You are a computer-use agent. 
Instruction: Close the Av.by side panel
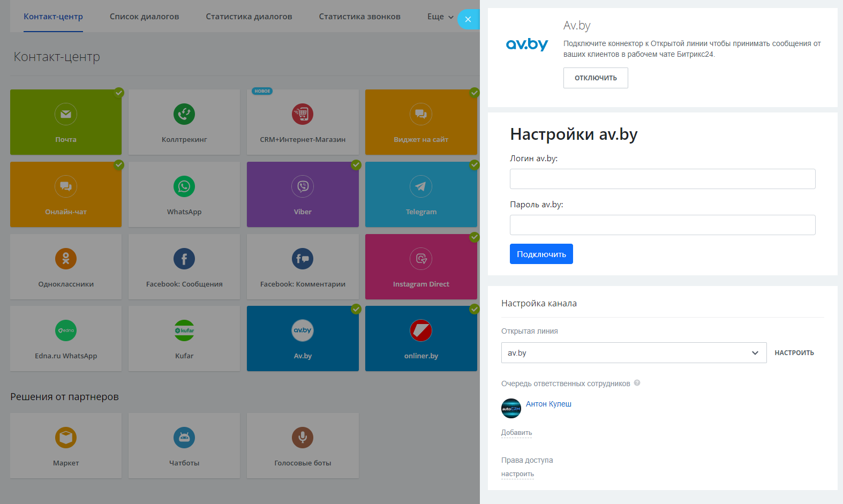click(x=468, y=19)
